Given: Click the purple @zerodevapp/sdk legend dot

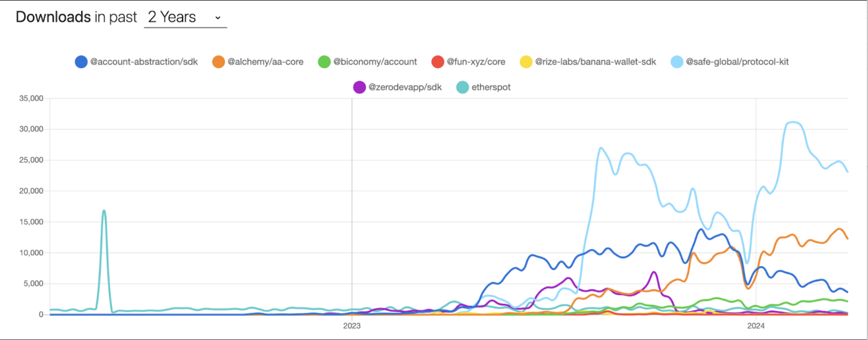Looking at the screenshot, I should click(359, 87).
